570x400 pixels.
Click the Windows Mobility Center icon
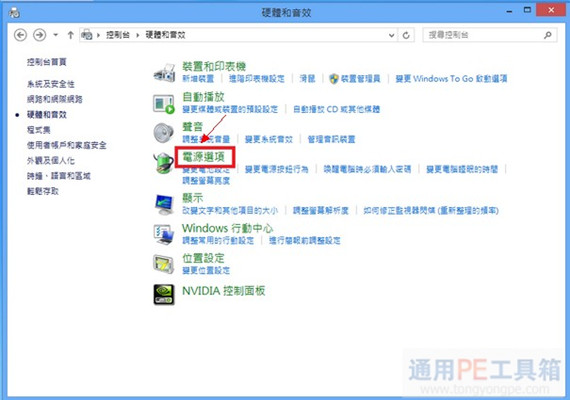[x=164, y=235]
